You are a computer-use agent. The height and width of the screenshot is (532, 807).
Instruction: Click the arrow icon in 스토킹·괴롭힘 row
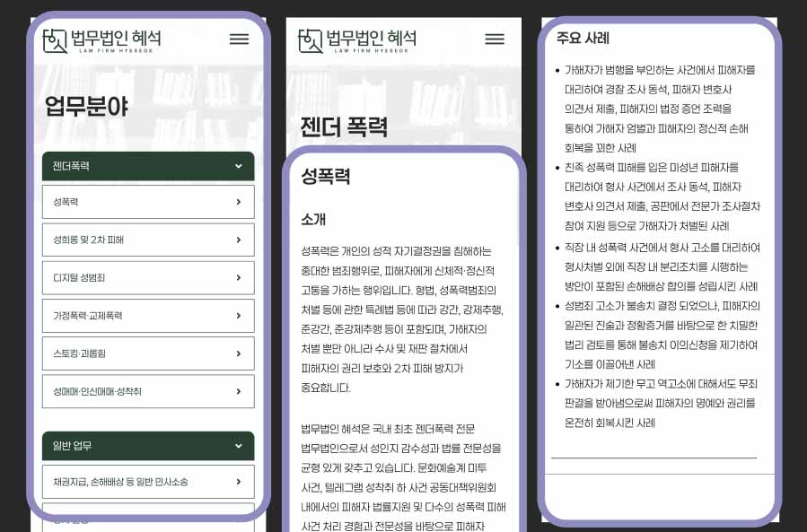point(238,353)
